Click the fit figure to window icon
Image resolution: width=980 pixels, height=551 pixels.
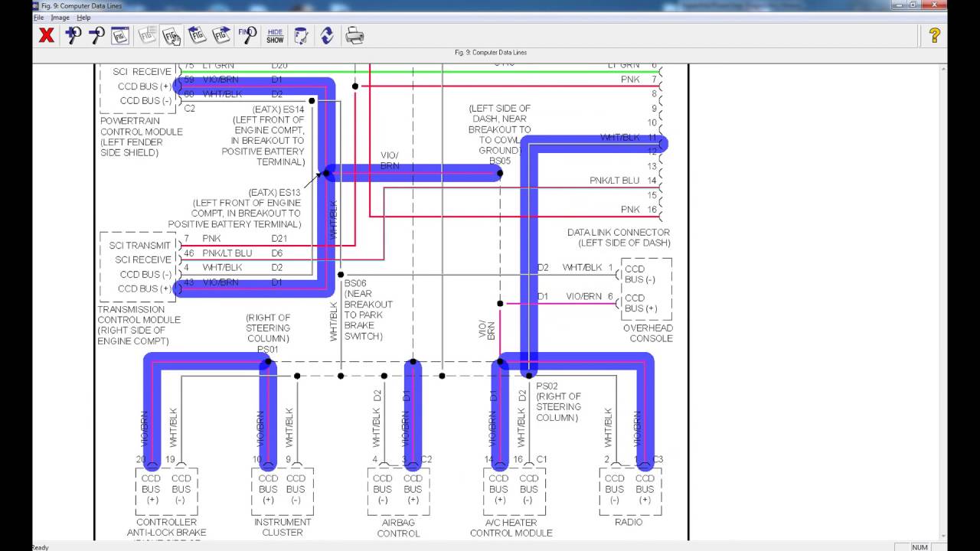coord(120,35)
